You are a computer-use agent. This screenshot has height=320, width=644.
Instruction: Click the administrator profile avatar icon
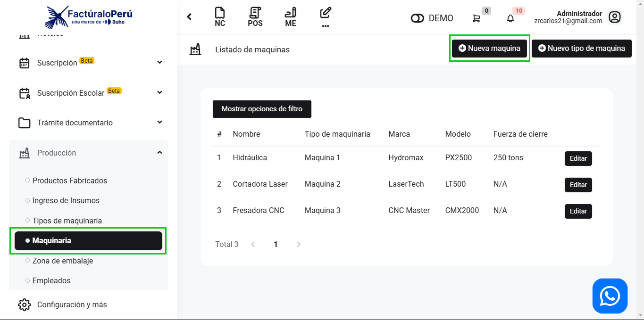[x=614, y=17]
